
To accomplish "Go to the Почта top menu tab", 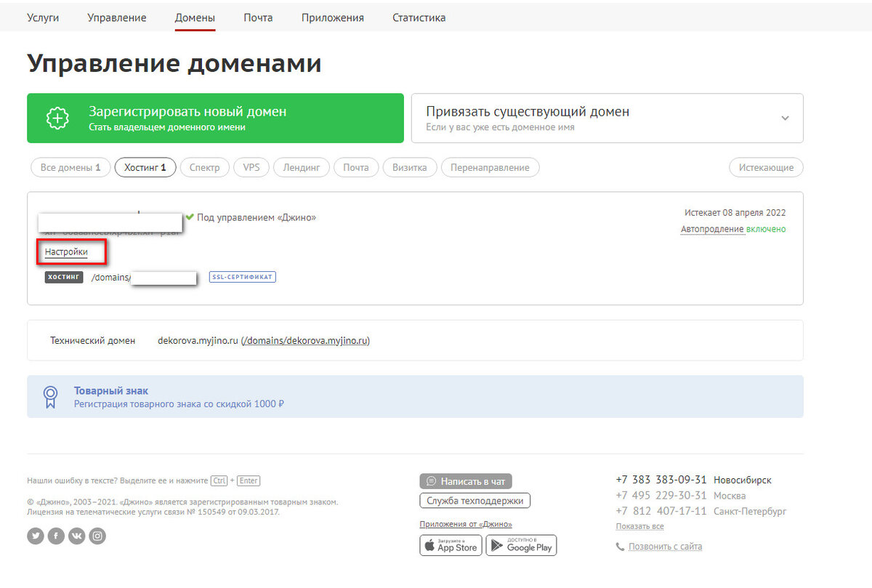I will click(258, 17).
